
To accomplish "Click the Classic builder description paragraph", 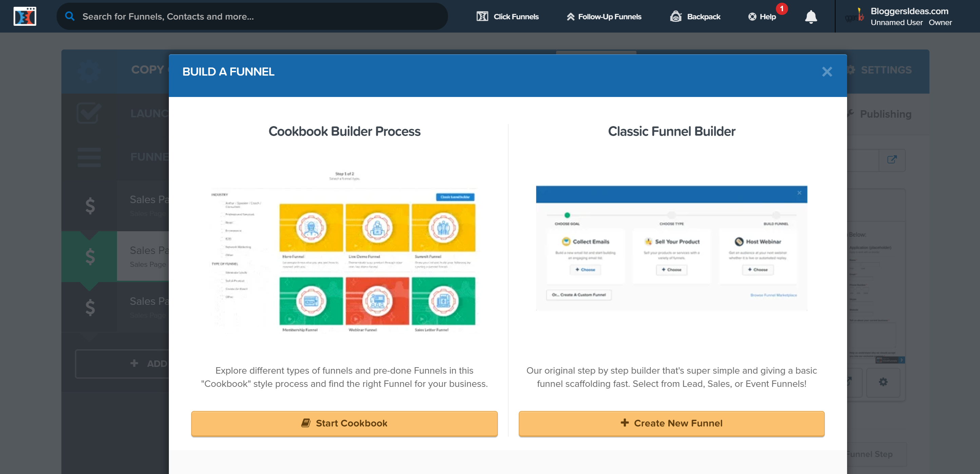I will (x=671, y=377).
